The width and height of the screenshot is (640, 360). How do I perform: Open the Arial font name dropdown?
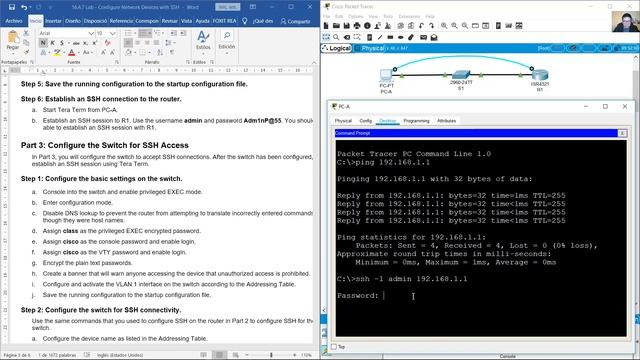(91, 33)
